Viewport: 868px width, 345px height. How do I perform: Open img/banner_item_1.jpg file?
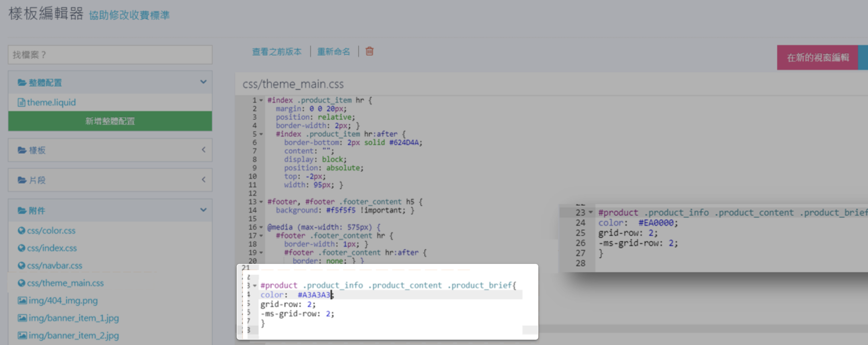click(x=74, y=318)
